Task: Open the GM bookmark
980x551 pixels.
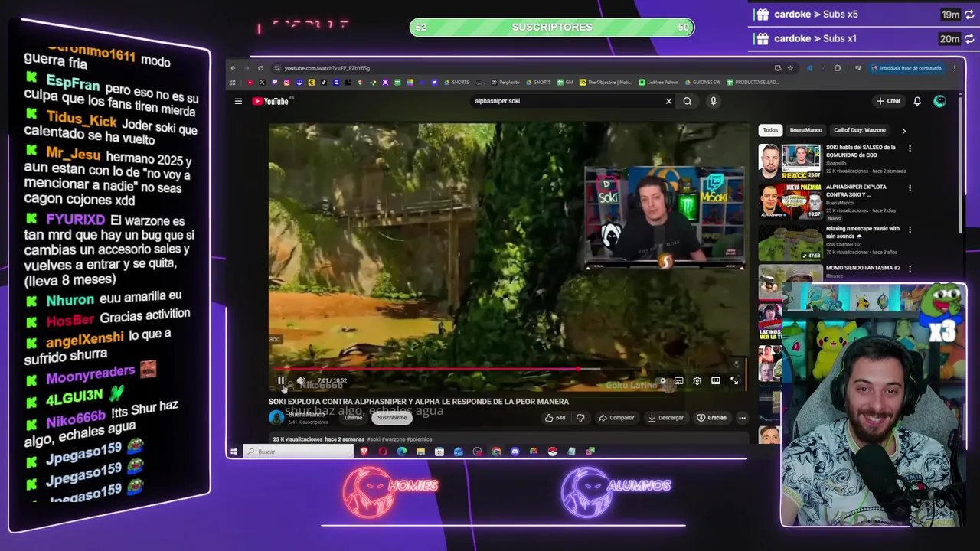Action: (564, 82)
